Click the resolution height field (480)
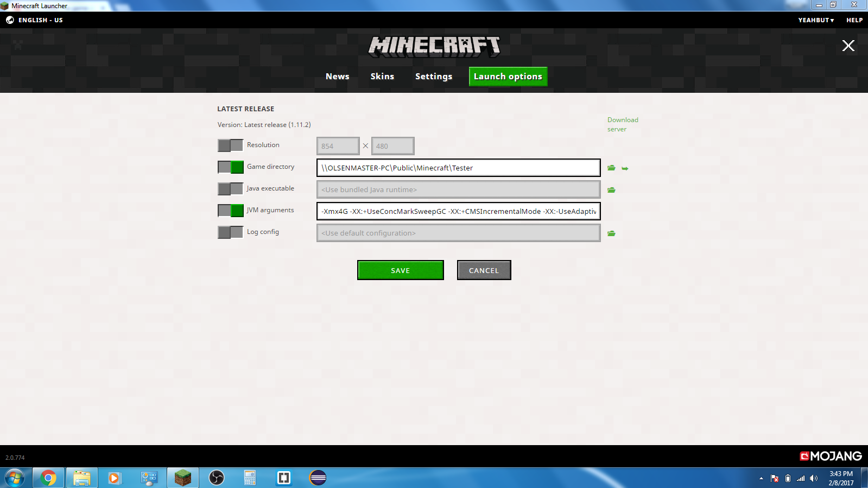868x488 pixels. coord(393,146)
